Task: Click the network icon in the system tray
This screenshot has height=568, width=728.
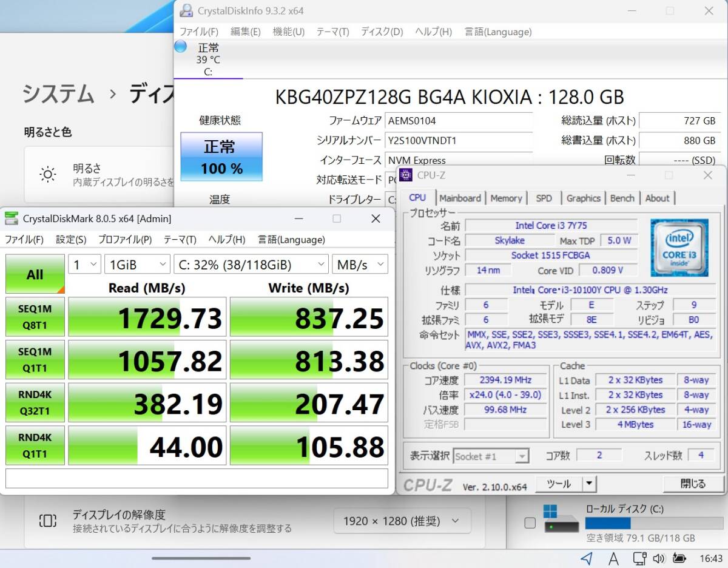Action: [x=639, y=558]
